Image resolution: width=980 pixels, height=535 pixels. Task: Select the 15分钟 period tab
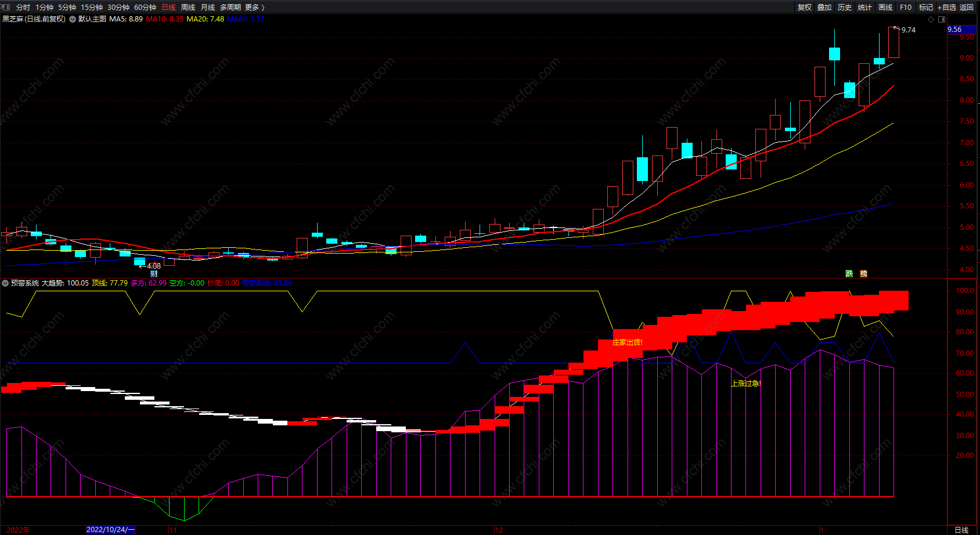92,8
